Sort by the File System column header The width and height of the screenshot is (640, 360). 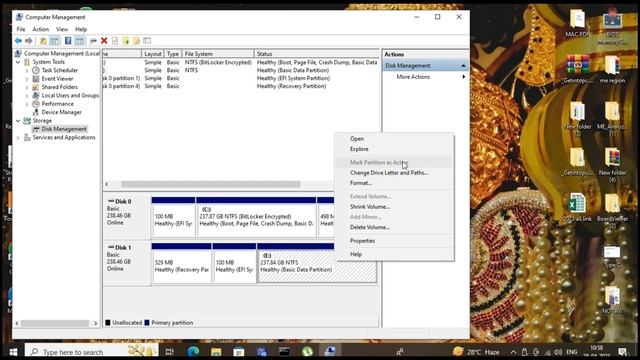[x=218, y=54]
